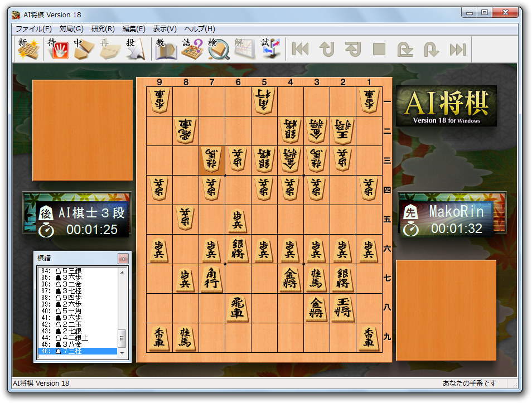Select your silver piece on 6六

pos(238,249)
